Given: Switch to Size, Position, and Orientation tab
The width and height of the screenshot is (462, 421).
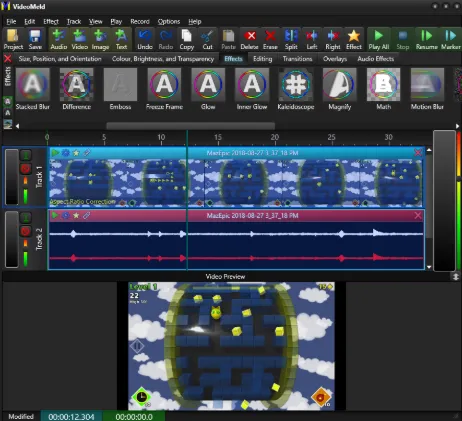Looking at the screenshot, I should pos(60,59).
